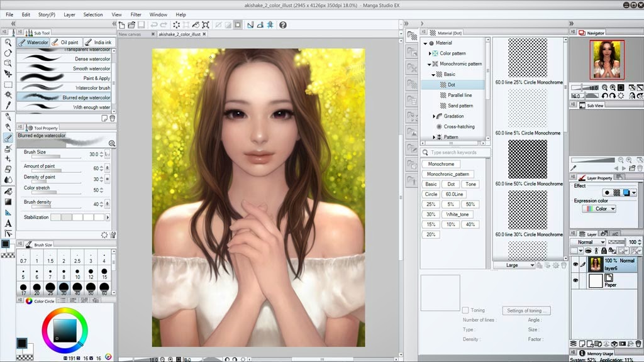The width and height of the screenshot is (644, 362).
Task: Expand the Color pattern folder
Action: [430, 53]
